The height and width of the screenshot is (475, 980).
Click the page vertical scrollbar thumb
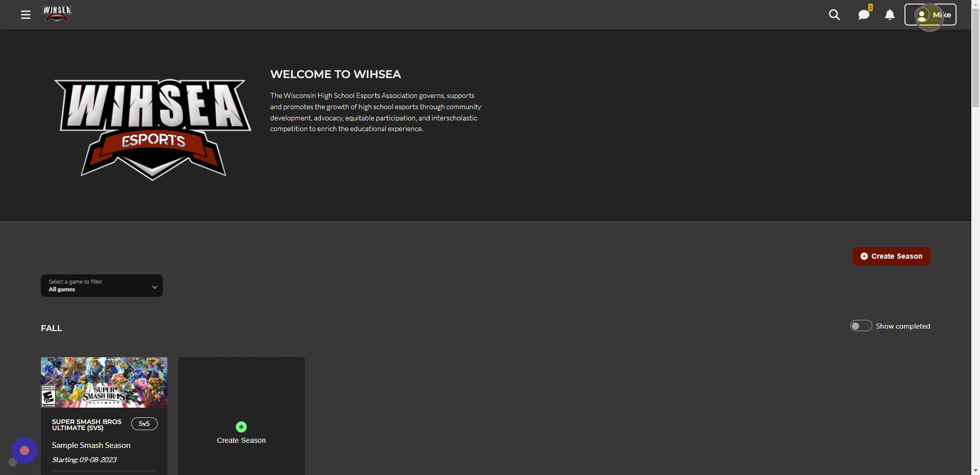coord(975,58)
